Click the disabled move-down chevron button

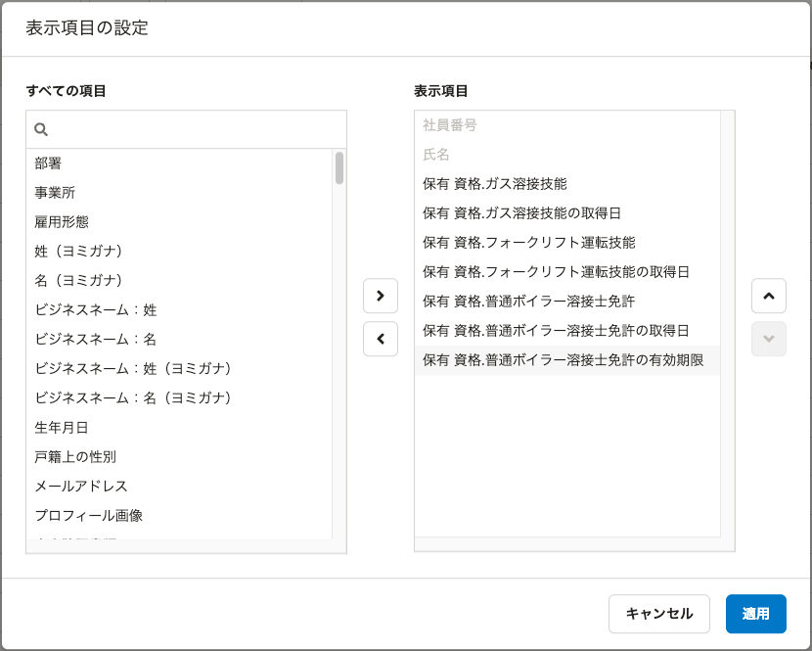click(x=768, y=339)
